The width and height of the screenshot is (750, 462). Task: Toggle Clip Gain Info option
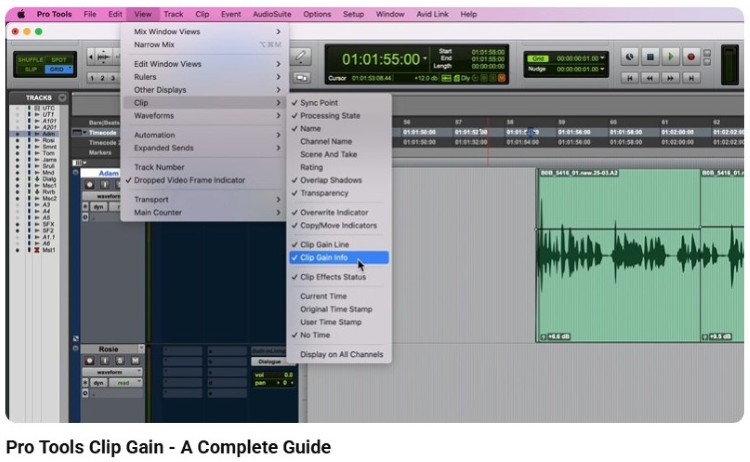(x=339, y=258)
